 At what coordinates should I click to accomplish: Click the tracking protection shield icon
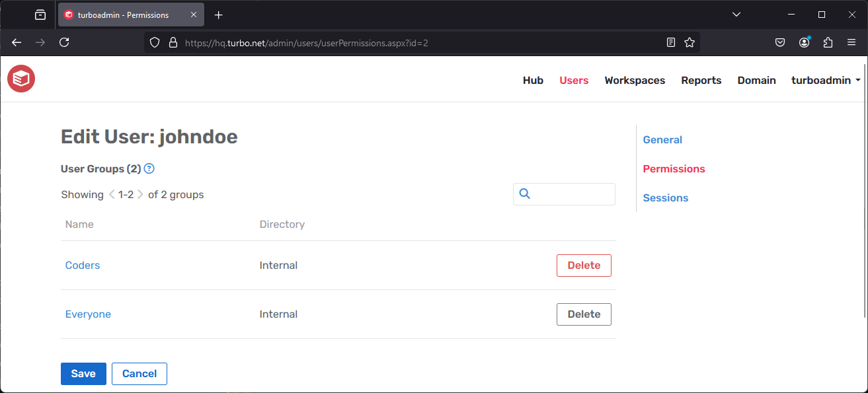pyautogui.click(x=154, y=42)
